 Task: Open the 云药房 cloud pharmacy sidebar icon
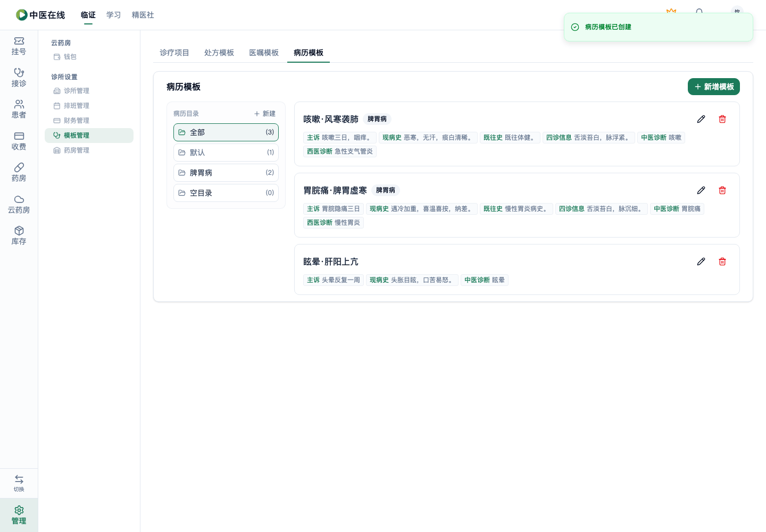tap(19, 204)
